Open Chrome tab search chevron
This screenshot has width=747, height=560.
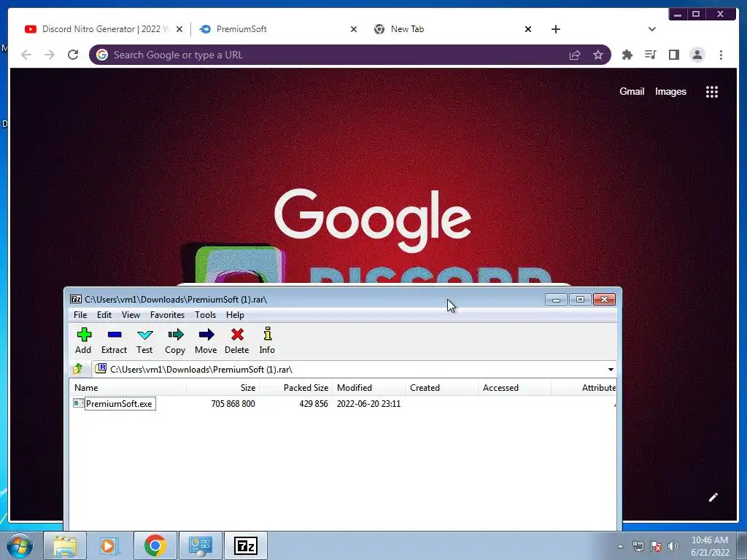tap(652, 29)
